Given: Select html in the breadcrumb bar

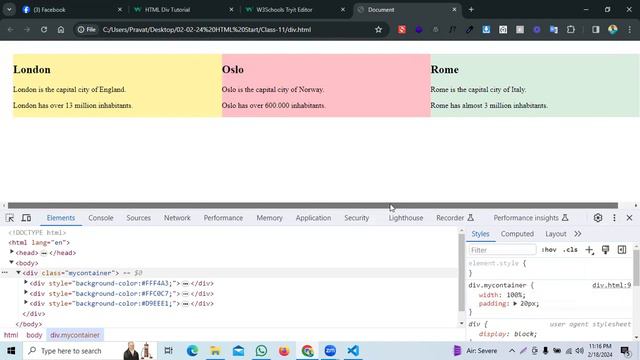Looking at the screenshot, I should tap(11, 335).
